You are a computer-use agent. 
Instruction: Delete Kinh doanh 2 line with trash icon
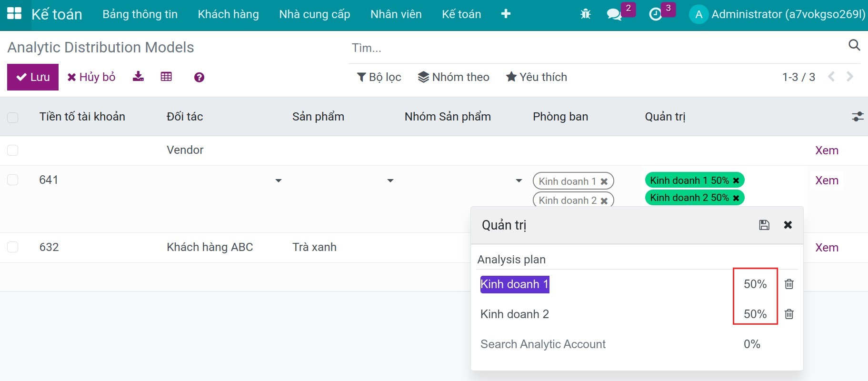pyautogui.click(x=789, y=314)
